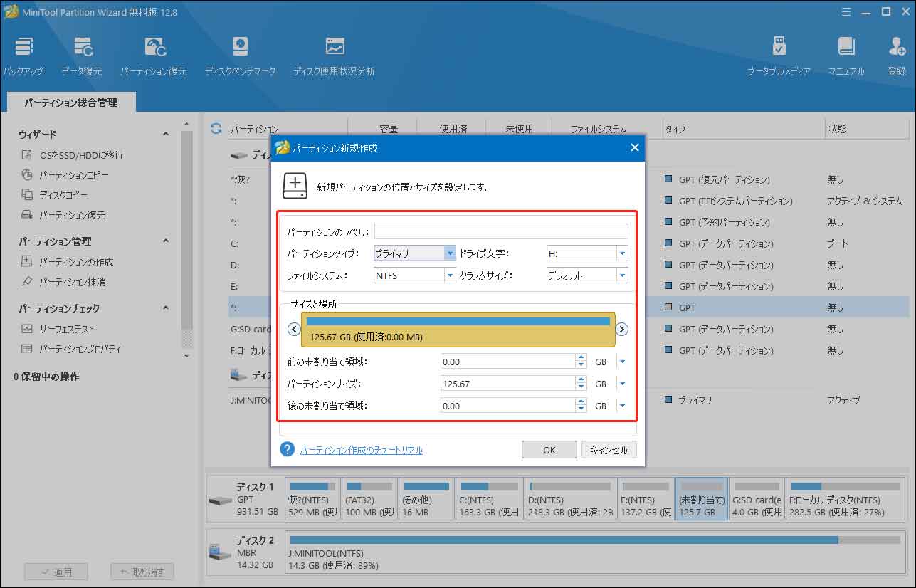
Task: Select the (その他) 16 MB block
Action: pos(425,498)
